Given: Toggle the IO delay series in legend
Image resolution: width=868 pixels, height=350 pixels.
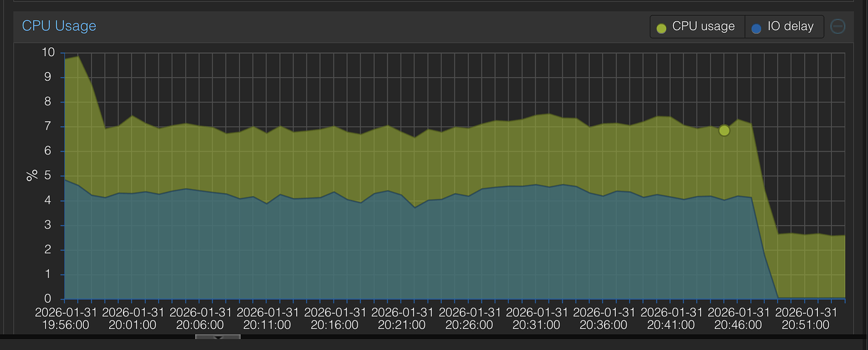Looking at the screenshot, I should [783, 27].
